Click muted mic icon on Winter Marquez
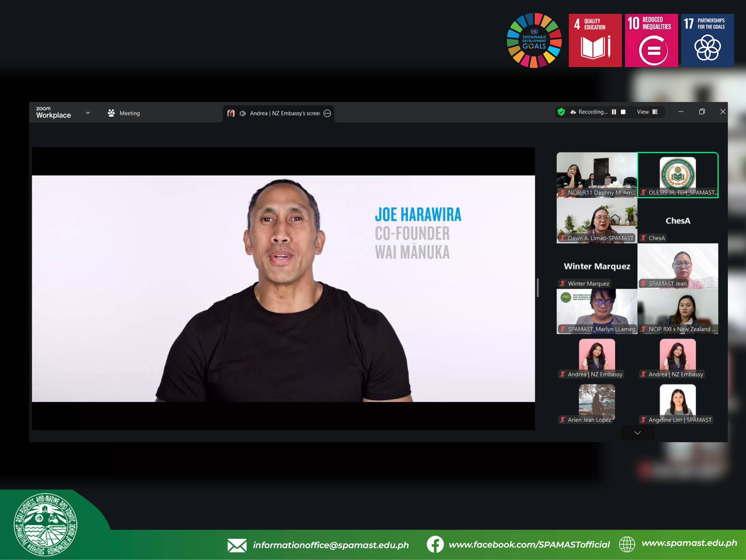 [562, 283]
